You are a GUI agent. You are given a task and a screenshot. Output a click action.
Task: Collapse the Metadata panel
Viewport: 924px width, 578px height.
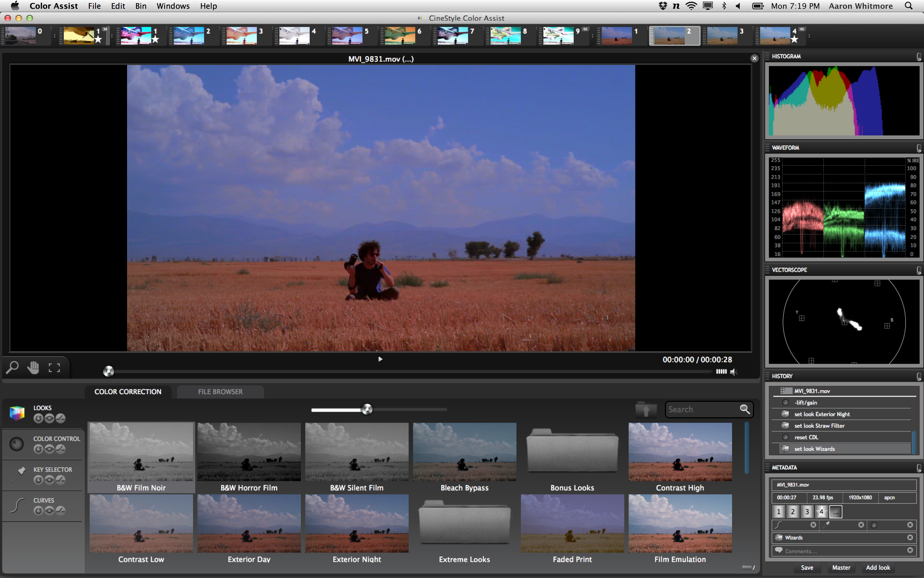919,468
